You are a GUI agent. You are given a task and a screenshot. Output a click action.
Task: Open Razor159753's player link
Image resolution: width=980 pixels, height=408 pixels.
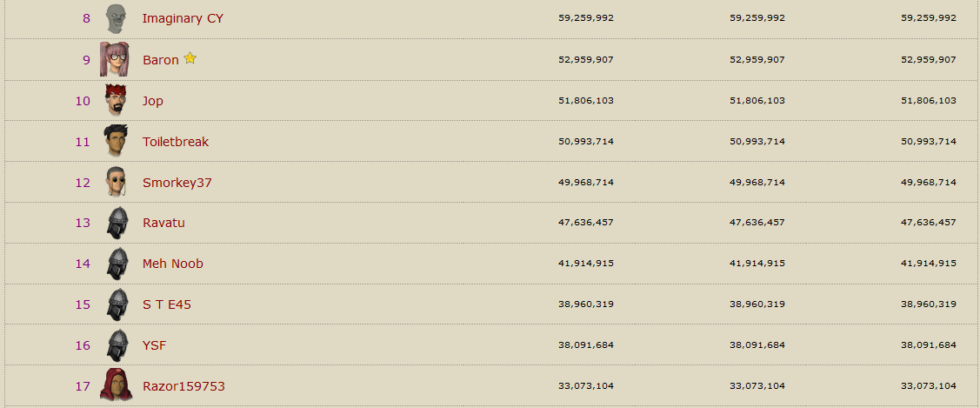(183, 386)
